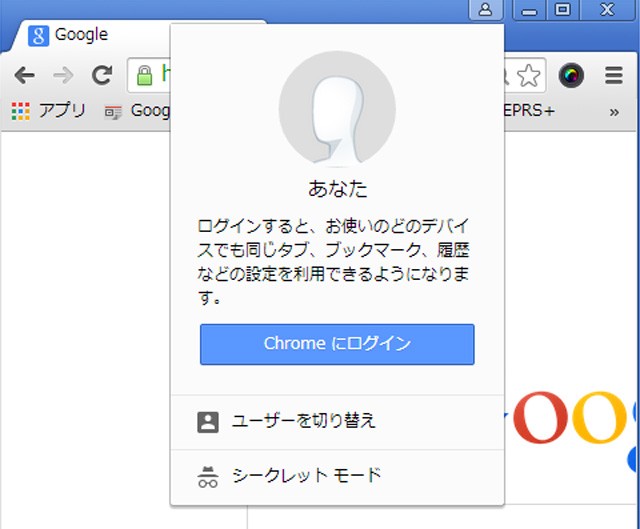Image resolution: width=640 pixels, height=529 pixels.
Task: Choose ユーザーを切り替え to switch user
Action: 303,421
